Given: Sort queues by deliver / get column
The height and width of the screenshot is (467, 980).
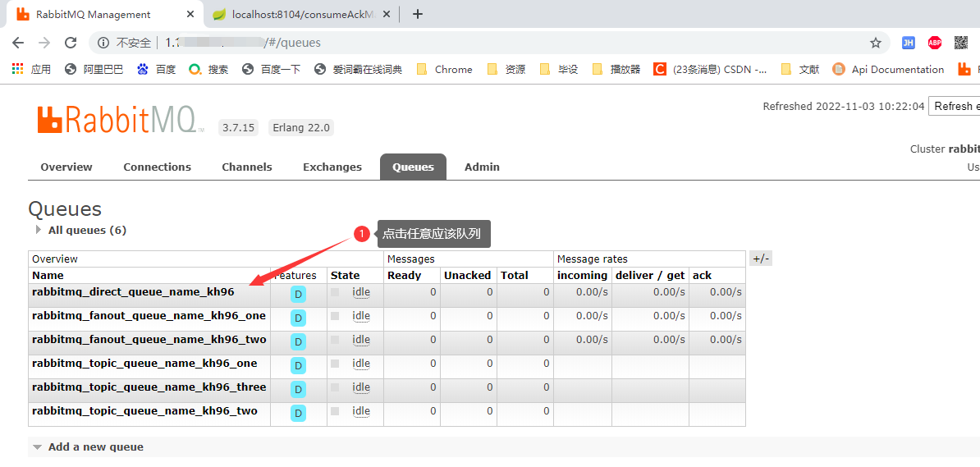Looking at the screenshot, I should (651, 275).
